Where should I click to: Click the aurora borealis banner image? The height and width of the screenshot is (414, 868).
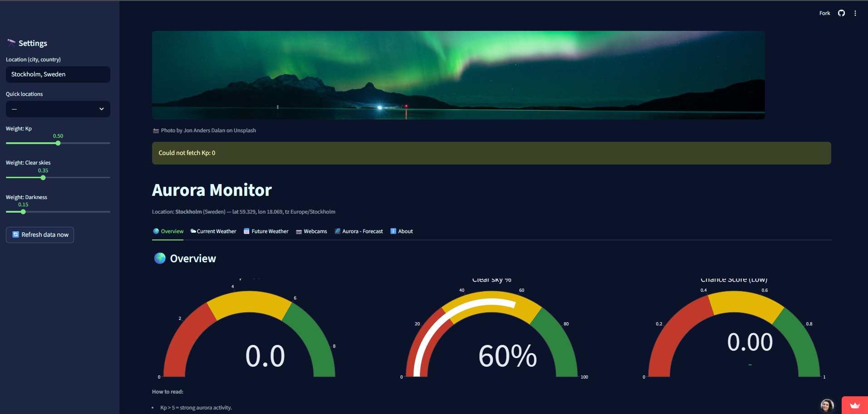pos(459,75)
